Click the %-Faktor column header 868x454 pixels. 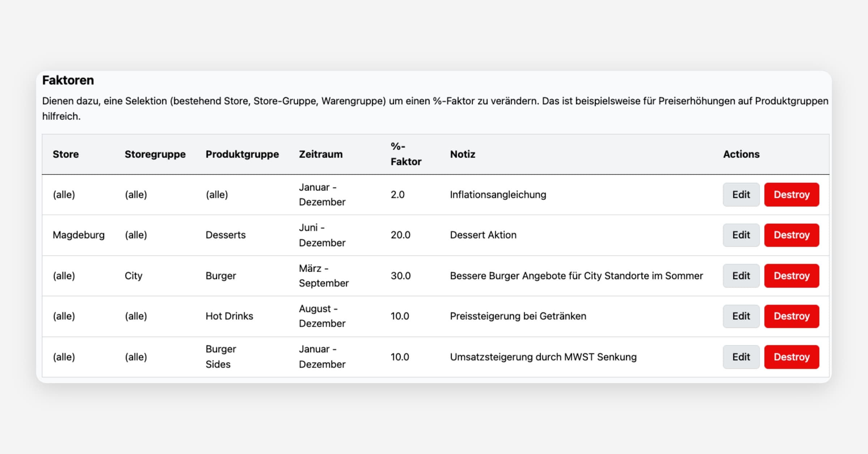coord(406,154)
